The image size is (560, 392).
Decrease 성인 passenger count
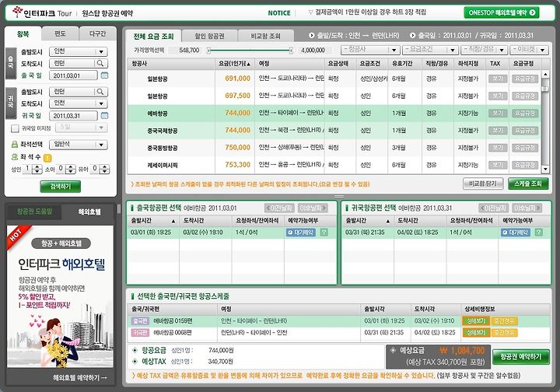pos(37,171)
